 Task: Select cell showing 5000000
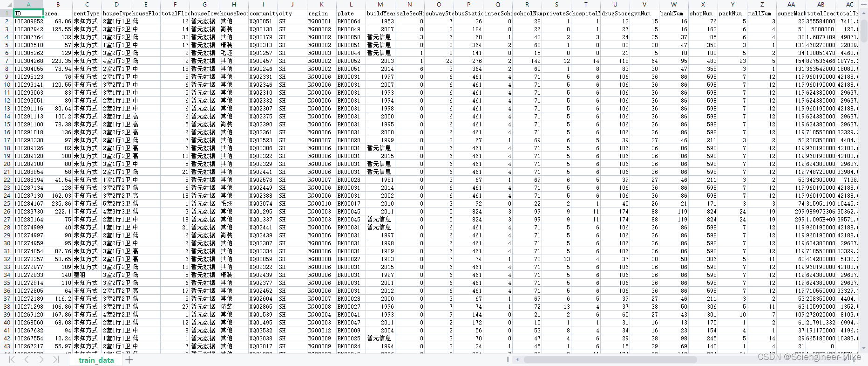pyautogui.click(x=821, y=29)
